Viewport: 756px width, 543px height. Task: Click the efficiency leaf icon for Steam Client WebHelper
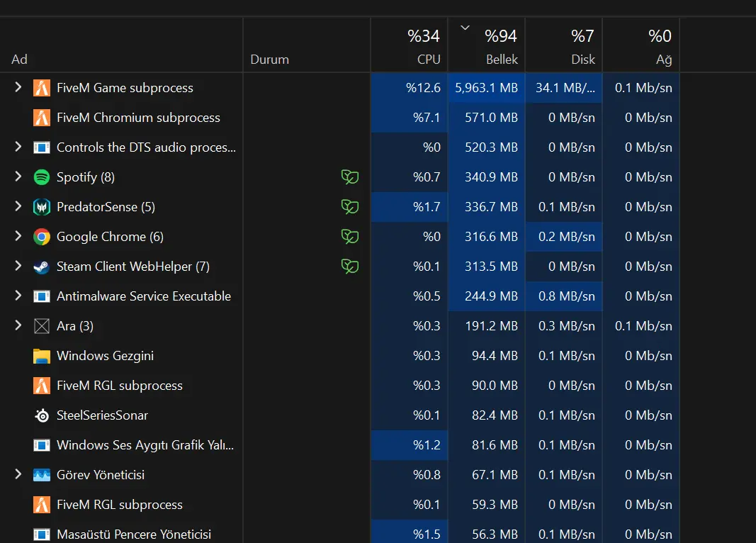349,267
